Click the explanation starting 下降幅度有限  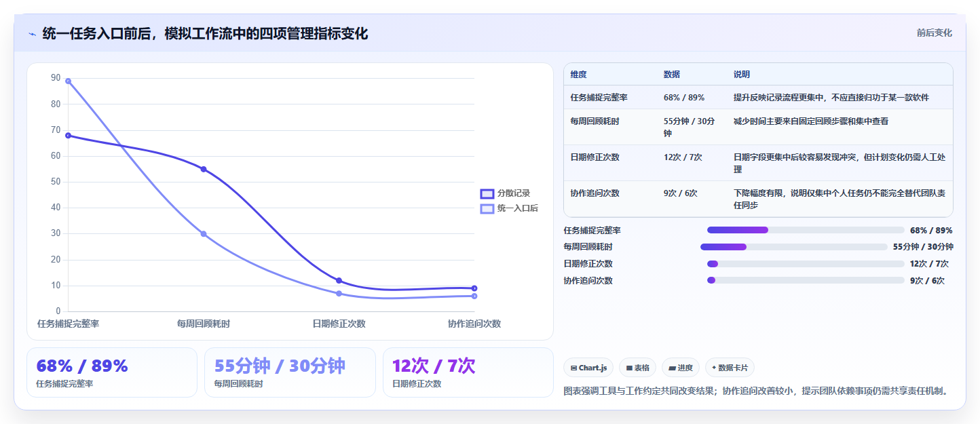click(840, 199)
